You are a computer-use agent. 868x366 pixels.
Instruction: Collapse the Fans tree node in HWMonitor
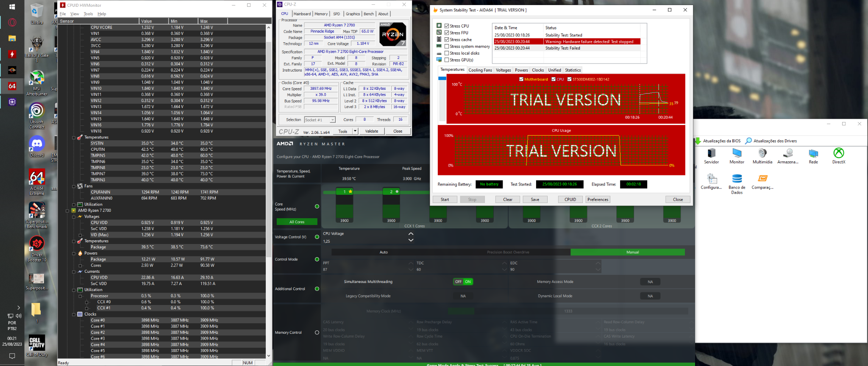tap(74, 186)
